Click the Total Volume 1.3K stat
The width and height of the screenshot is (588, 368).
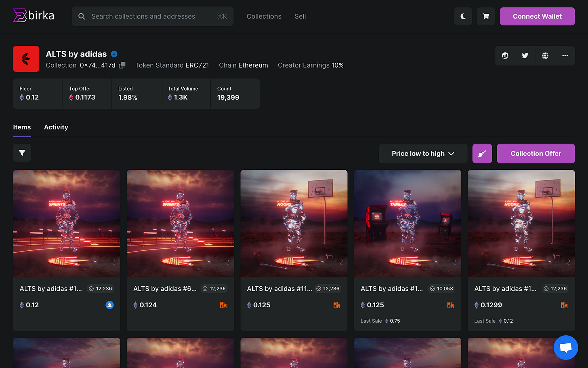pyautogui.click(x=186, y=93)
